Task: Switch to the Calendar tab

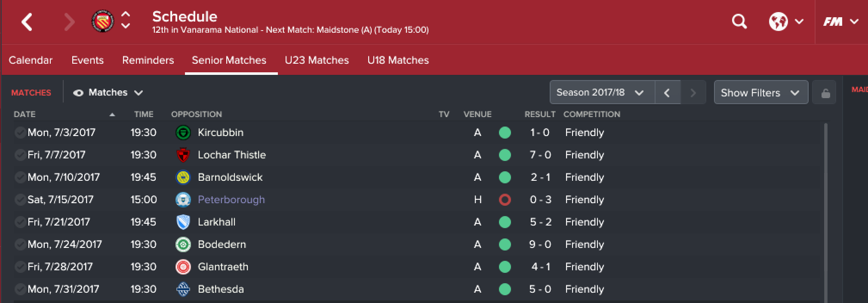Action: point(31,60)
